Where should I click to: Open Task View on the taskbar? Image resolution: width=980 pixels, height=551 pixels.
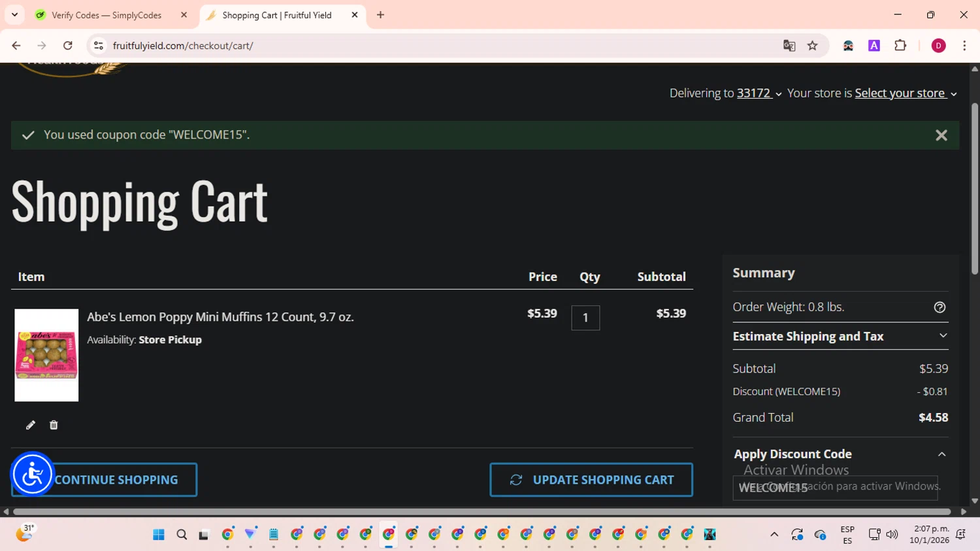(204, 535)
